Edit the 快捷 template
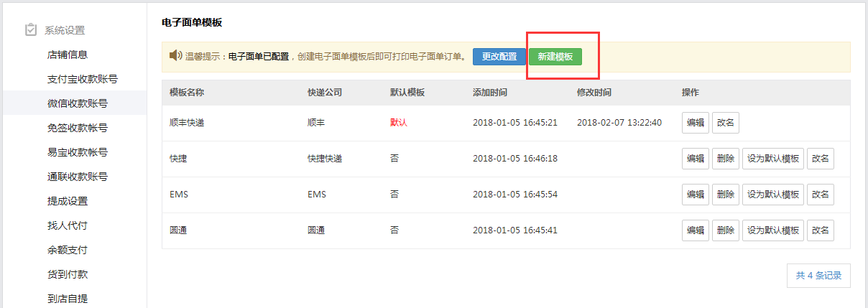 pyautogui.click(x=696, y=159)
